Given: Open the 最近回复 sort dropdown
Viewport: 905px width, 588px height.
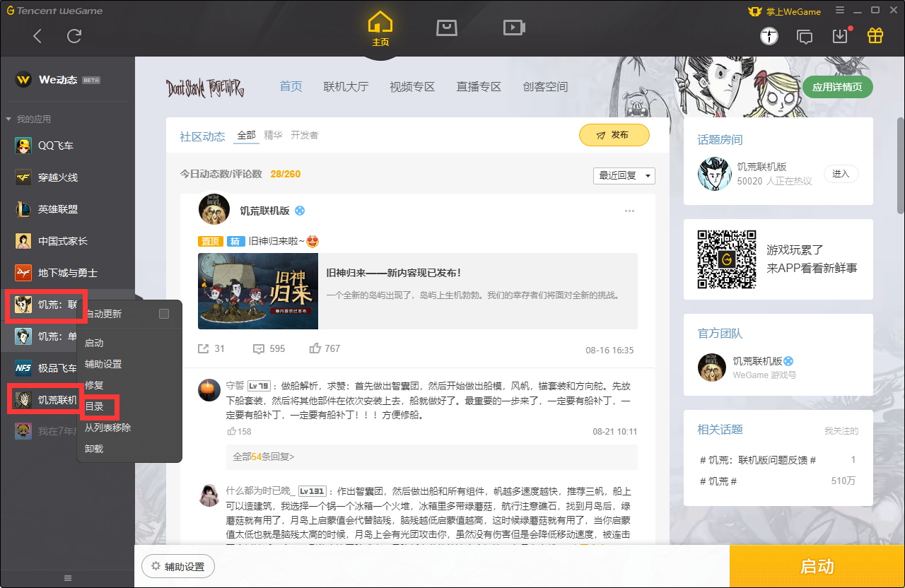Looking at the screenshot, I should (624, 175).
